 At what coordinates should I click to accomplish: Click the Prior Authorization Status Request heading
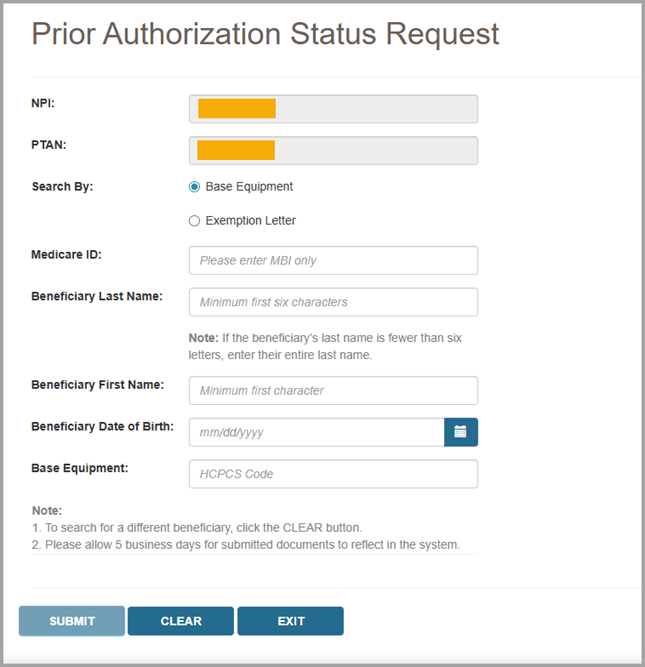click(265, 34)
